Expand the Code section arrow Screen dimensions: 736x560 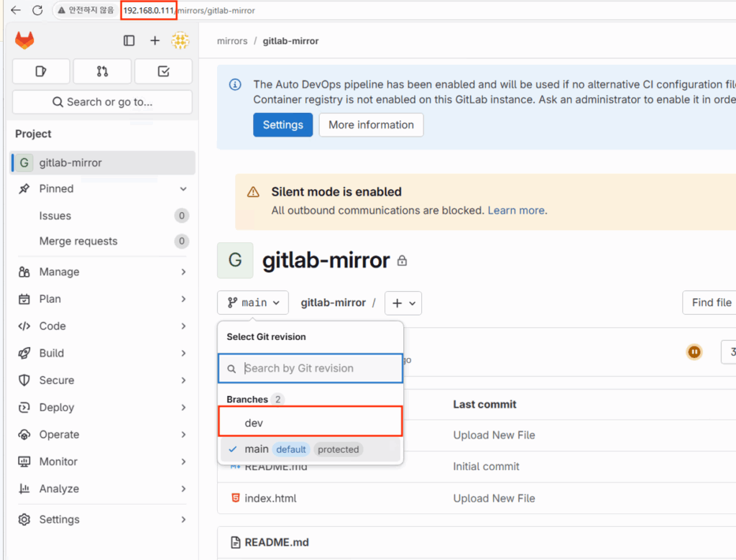click(x=183, y=326)
